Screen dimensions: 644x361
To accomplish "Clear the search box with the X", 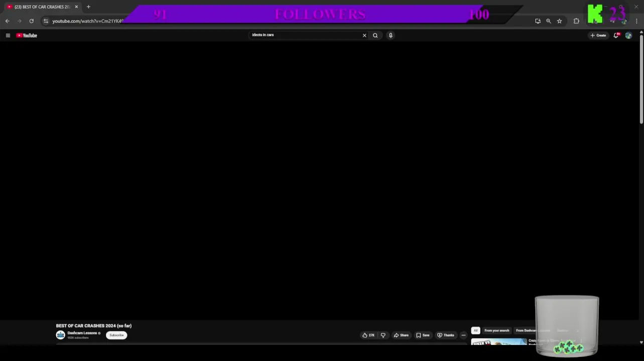I will [x=364, y=35].
